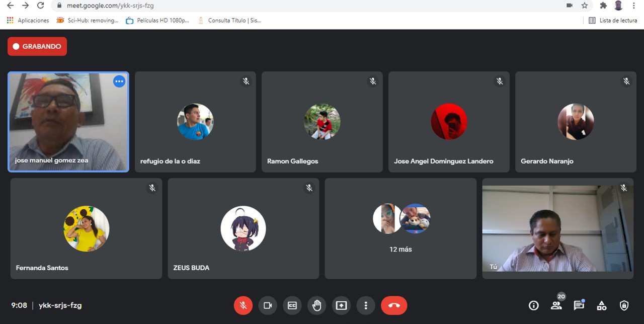The width and height of the screenshot is (644, 324).
Task: Select the ZEUS BUDA participant tile
Action: (243, 228)
